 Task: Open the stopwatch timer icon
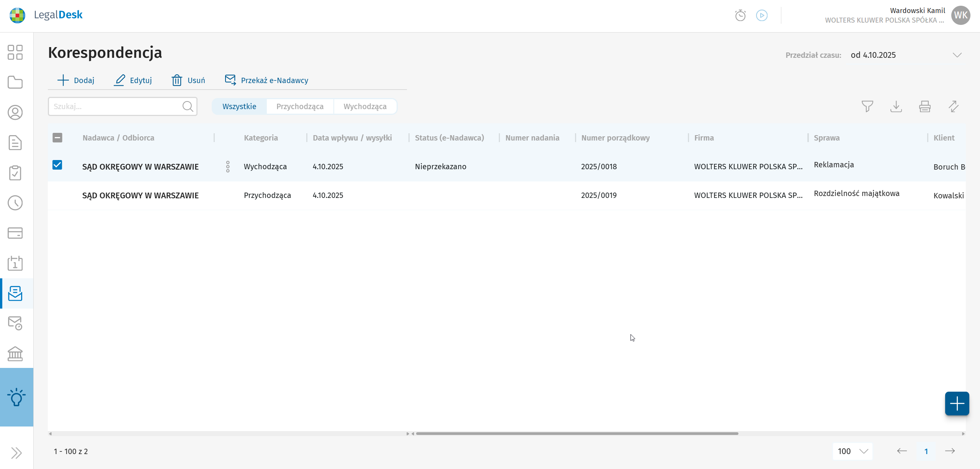point(740,15)
